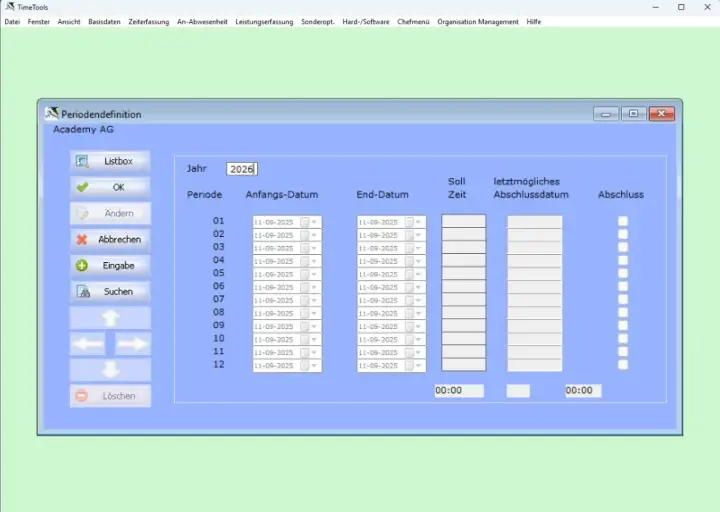
Task: Click the Soll Zeit field for period 01
Action: [463, 221]
